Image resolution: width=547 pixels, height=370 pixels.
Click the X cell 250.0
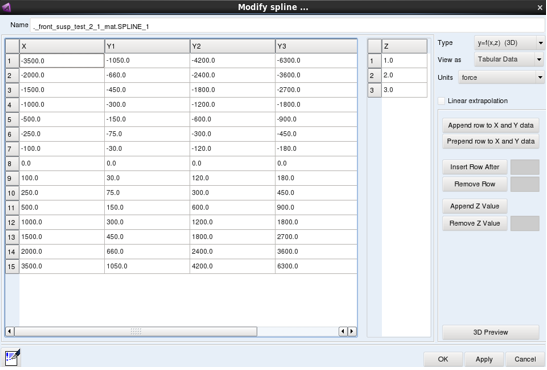[x=62, y=192]
